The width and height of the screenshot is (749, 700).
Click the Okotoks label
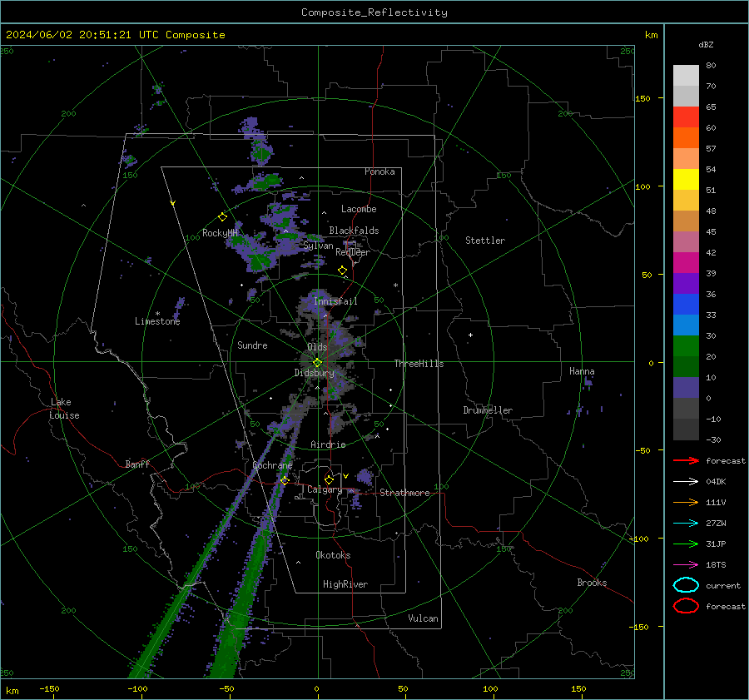tap(333, 554)
